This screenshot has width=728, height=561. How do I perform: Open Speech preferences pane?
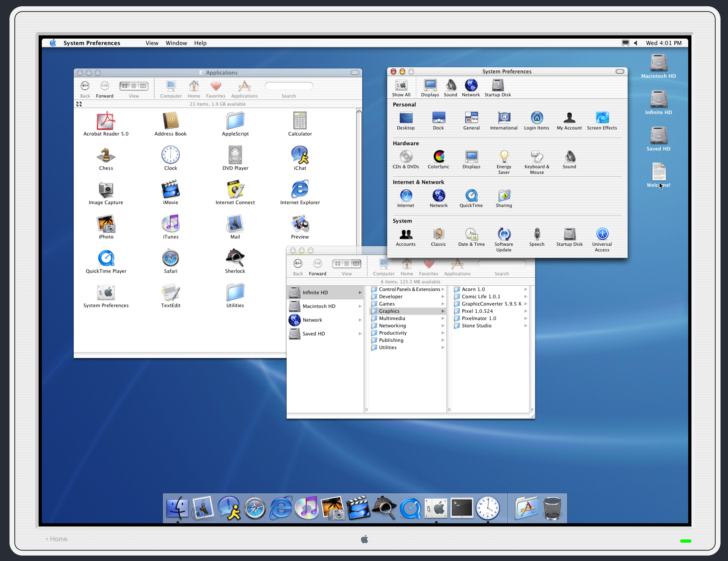point(537,237)
